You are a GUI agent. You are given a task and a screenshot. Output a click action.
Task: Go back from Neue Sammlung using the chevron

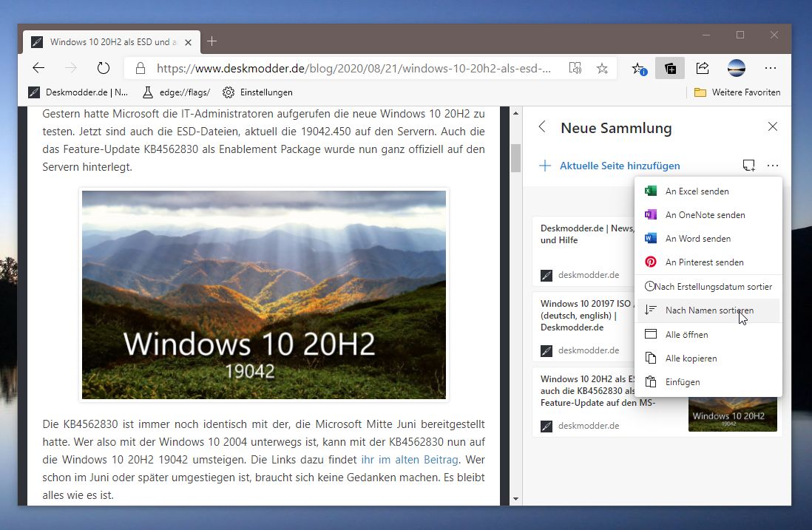(x=542, y=127)
